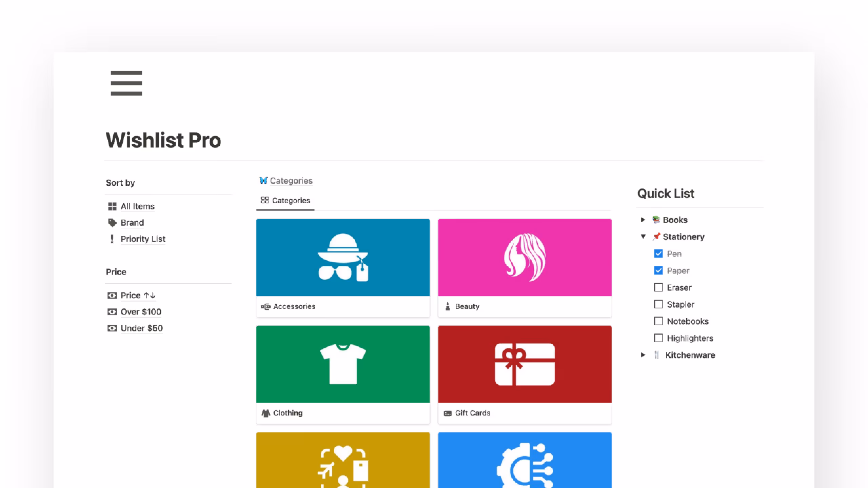Open the All Items link
Screen dimensions: 868x488
point(138,206)
